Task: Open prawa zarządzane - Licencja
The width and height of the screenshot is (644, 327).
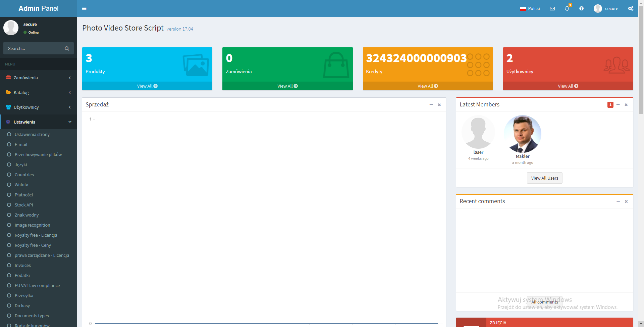Action: pos(42,255)
